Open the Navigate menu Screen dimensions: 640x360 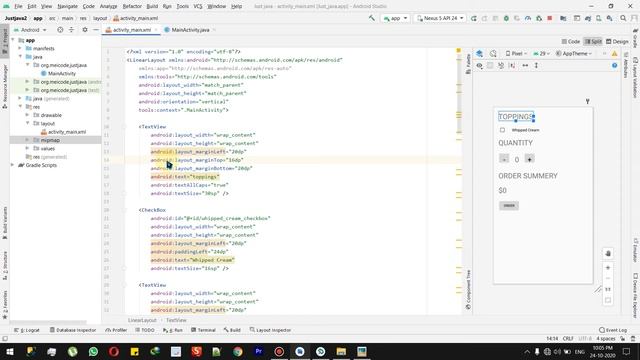67,6
